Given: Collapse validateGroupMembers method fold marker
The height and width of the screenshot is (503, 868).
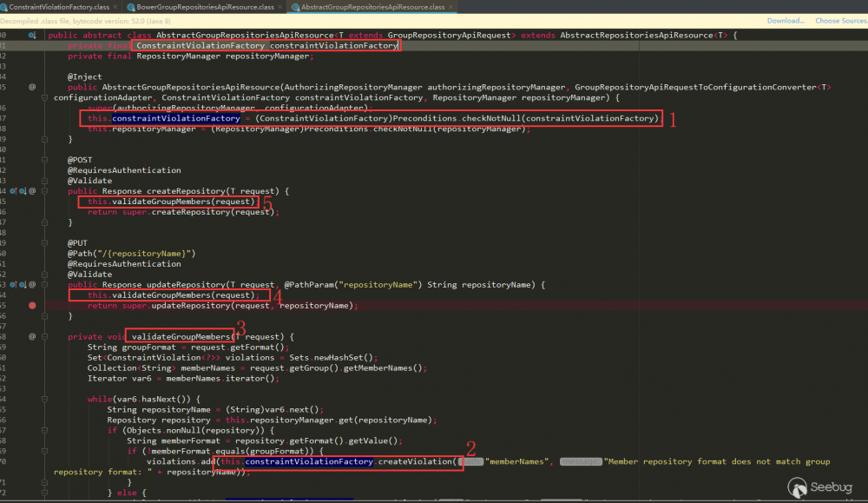Looking at the screenshot, I should pyautogui.click(x=44, y=337).
